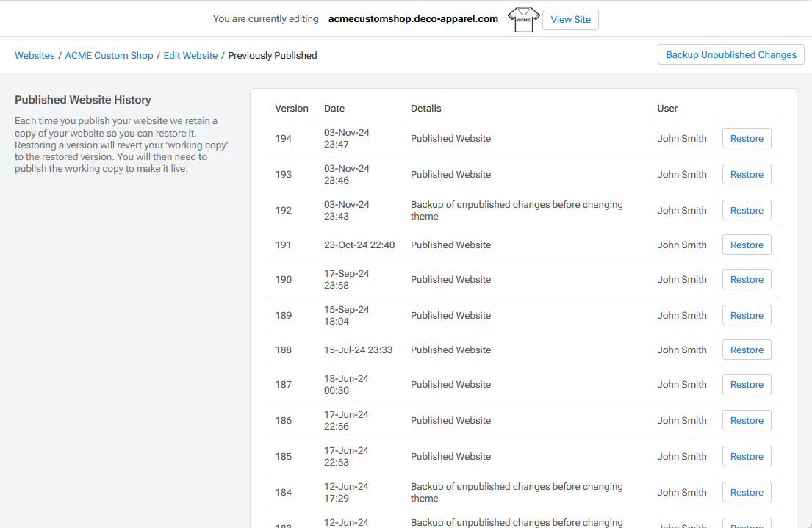
Task: Restore version 186
Action: click(747, 421)
